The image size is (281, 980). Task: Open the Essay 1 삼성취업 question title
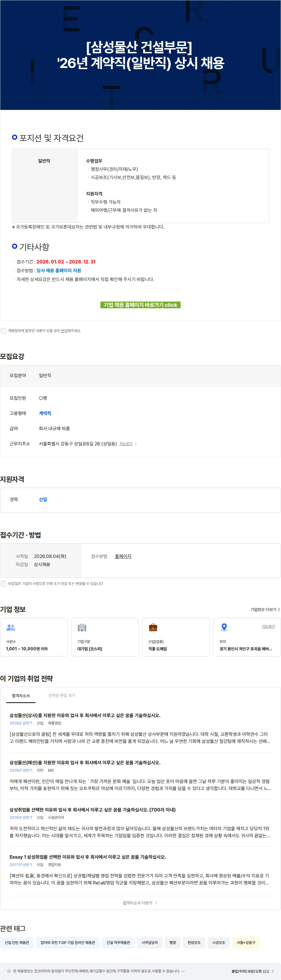click(88, 857)
